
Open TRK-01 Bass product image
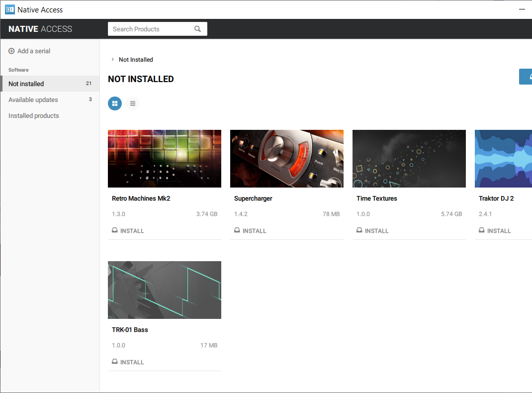coord(165,290)
